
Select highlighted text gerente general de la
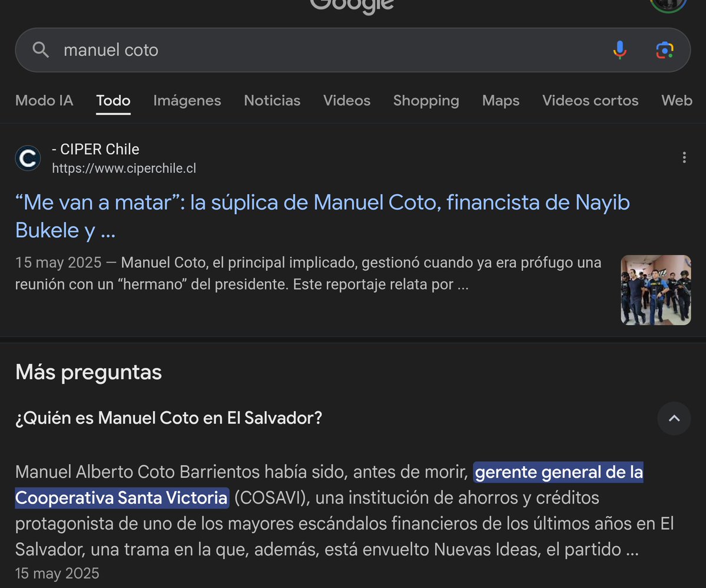coord(558,472)
